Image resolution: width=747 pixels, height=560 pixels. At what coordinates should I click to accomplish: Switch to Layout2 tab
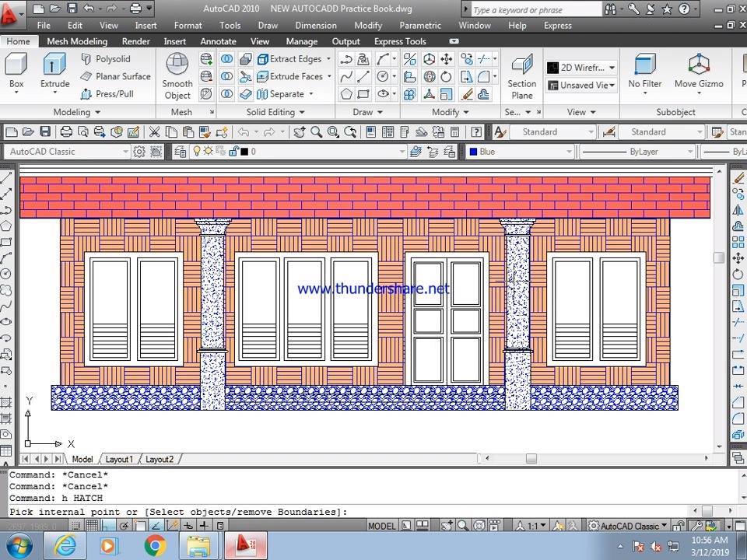159,459
